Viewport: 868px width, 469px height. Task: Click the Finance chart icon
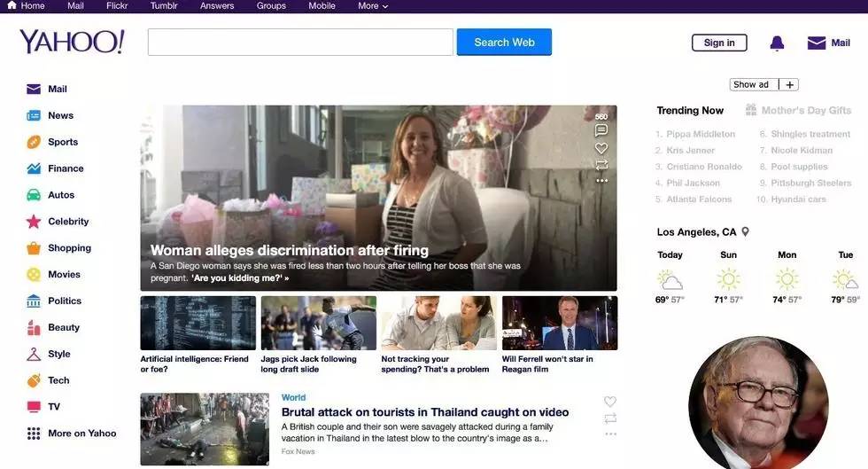pyautogui.click(x=34, y=168)
